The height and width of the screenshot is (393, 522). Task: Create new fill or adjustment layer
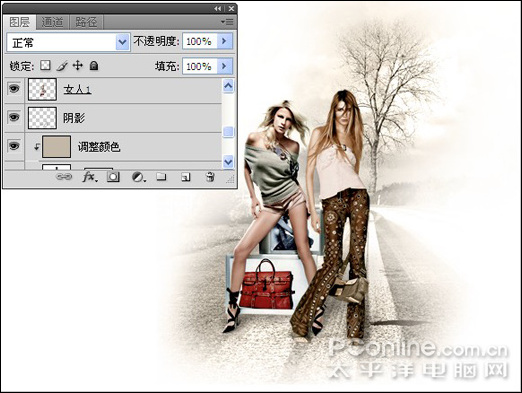click(138, 177)
